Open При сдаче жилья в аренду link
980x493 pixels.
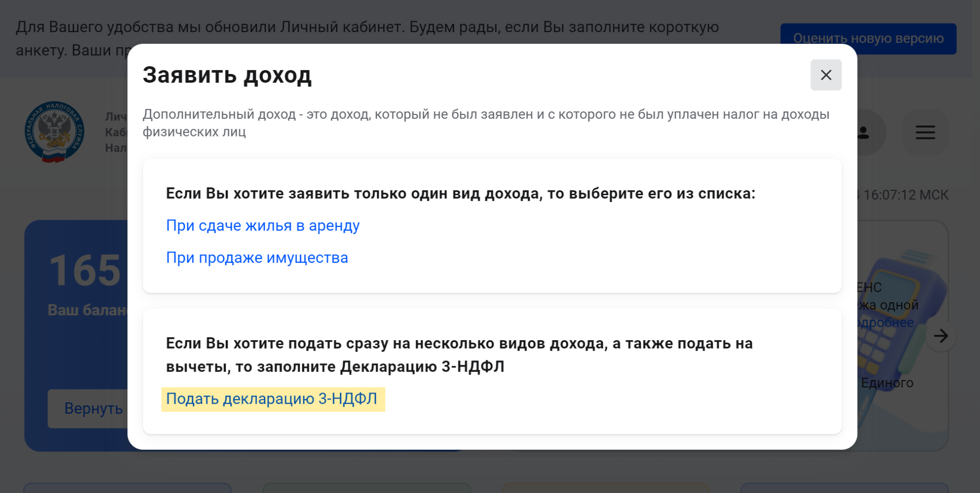[x=263, y=225]
